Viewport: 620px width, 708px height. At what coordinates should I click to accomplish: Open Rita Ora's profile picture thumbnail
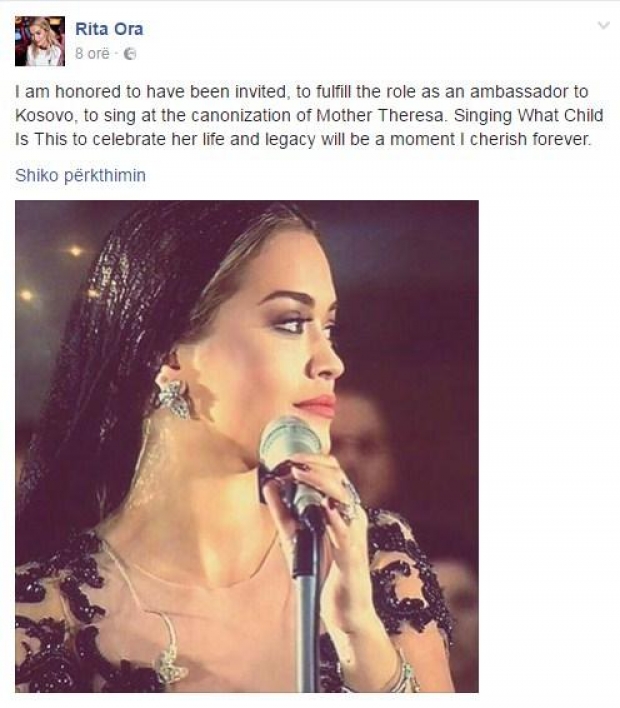40,41
